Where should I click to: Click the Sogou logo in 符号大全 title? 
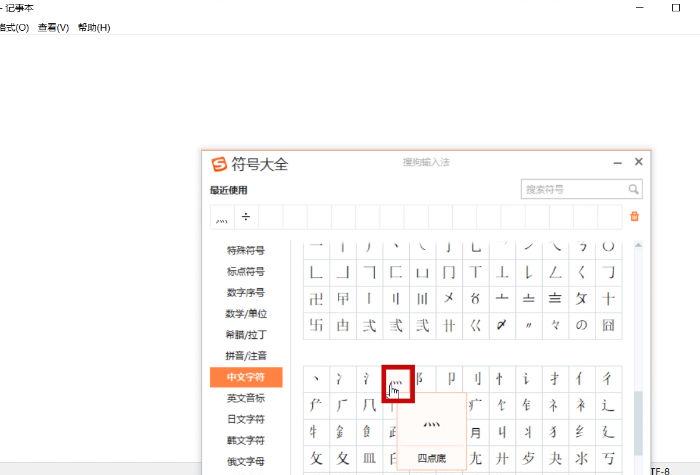tap(219, 164)
